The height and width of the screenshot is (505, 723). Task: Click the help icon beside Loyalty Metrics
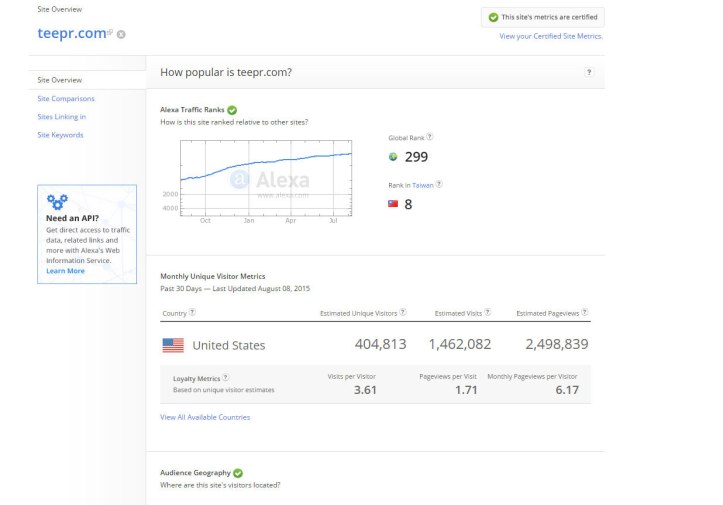pyautogui.click(x=226, y=378)
